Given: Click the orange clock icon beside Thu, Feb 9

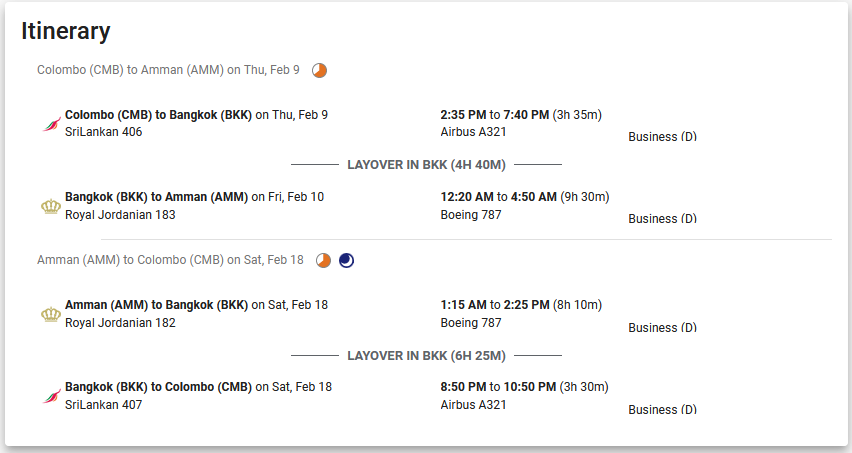Looking at the screenshot, I should click(x=320, y=71).
